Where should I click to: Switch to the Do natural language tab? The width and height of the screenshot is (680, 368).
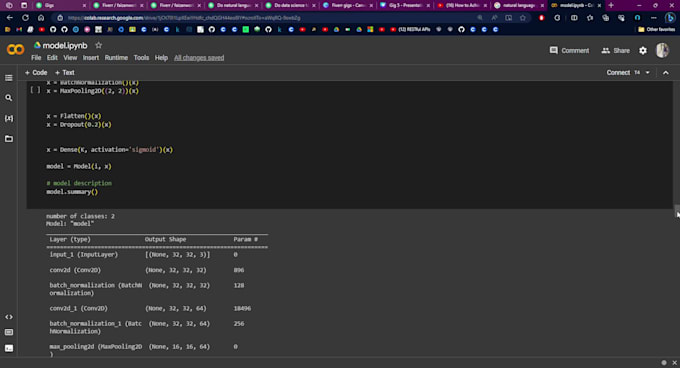[233, 5]
